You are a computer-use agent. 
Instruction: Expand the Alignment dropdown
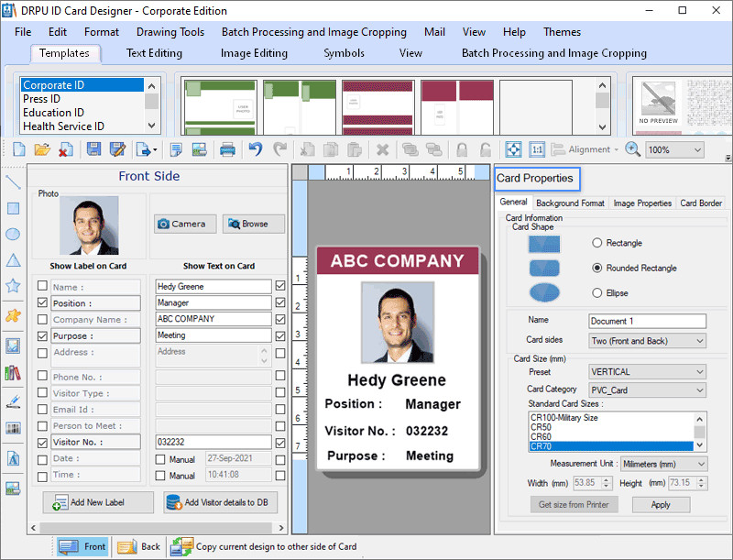pos(616,149)
